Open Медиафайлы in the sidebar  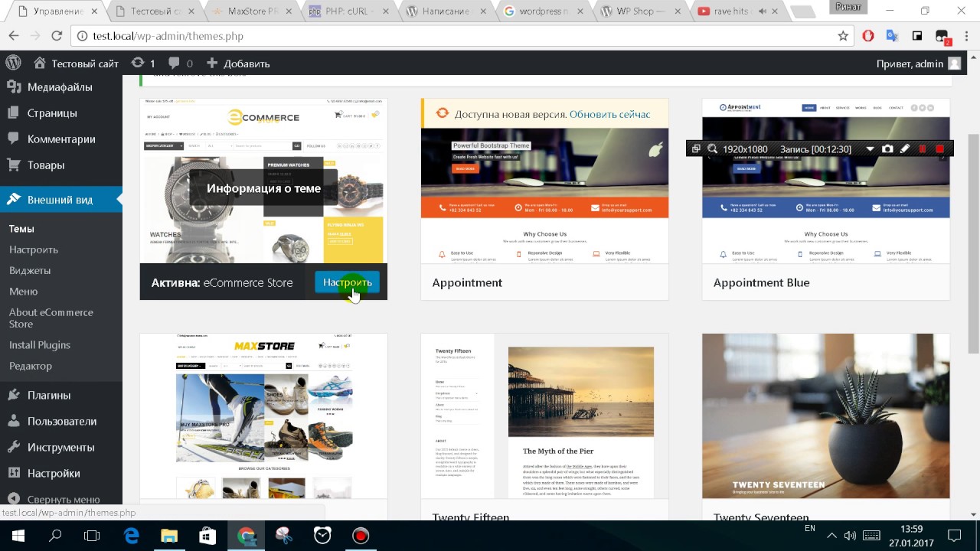61,87
